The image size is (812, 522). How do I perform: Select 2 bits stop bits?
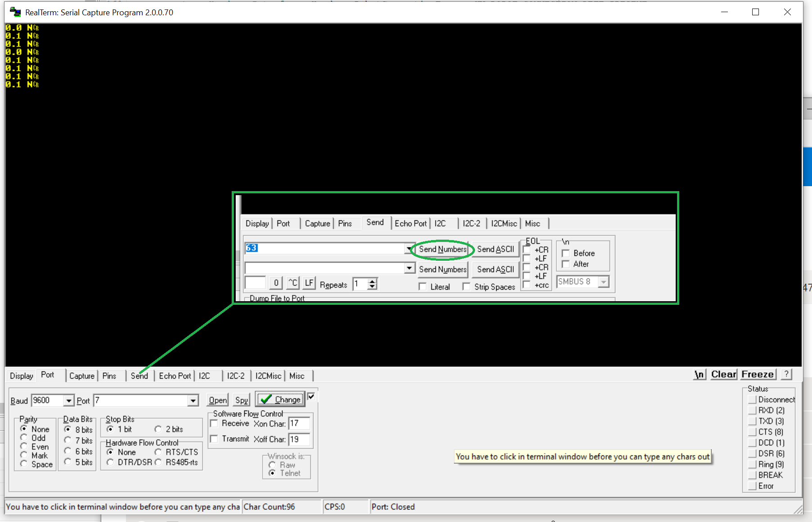(158, 429)
